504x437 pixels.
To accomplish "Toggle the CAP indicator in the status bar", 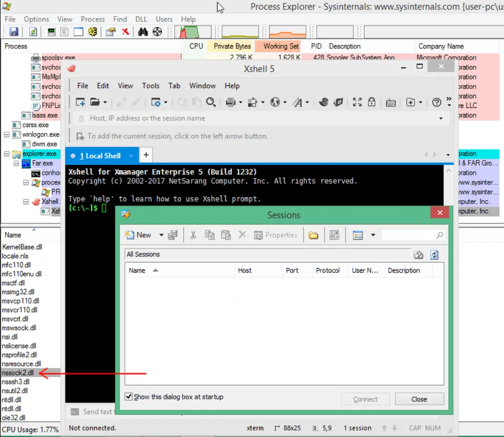I will 414,427.
